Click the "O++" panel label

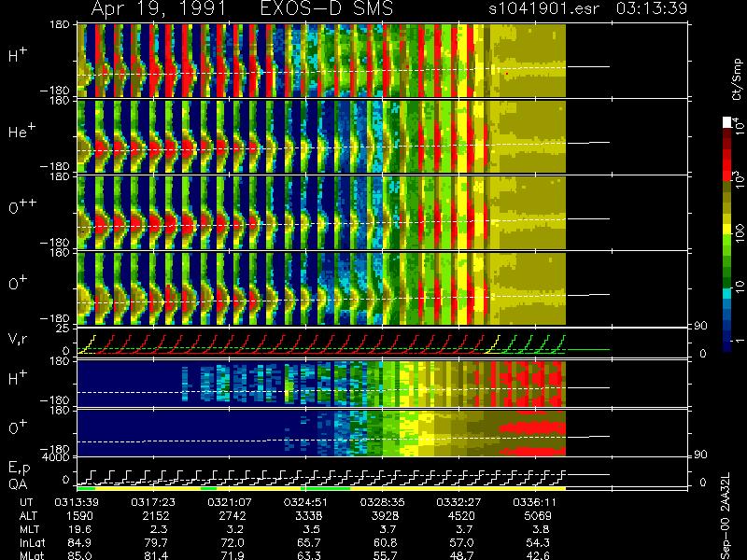[x=21, y=207]
